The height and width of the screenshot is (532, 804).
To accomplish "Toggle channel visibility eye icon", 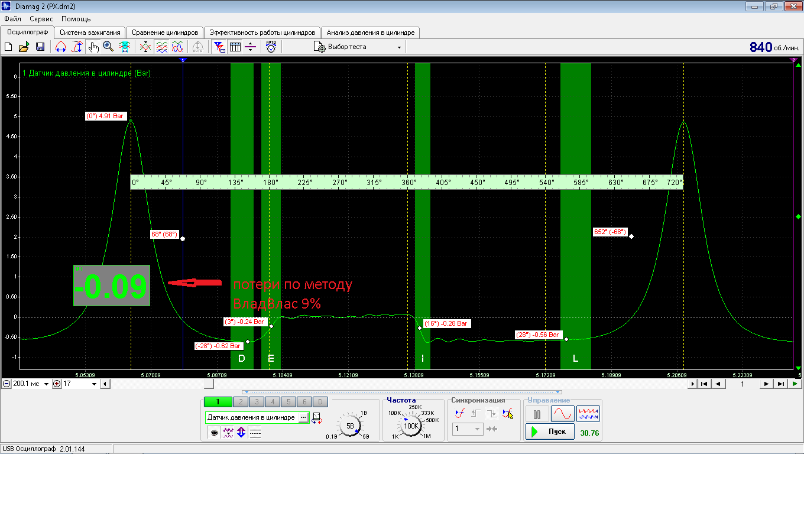I will click(x=214, y=433).
